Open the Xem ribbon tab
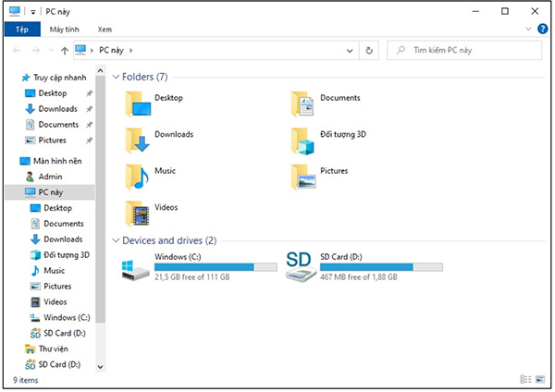 (105, 30)
